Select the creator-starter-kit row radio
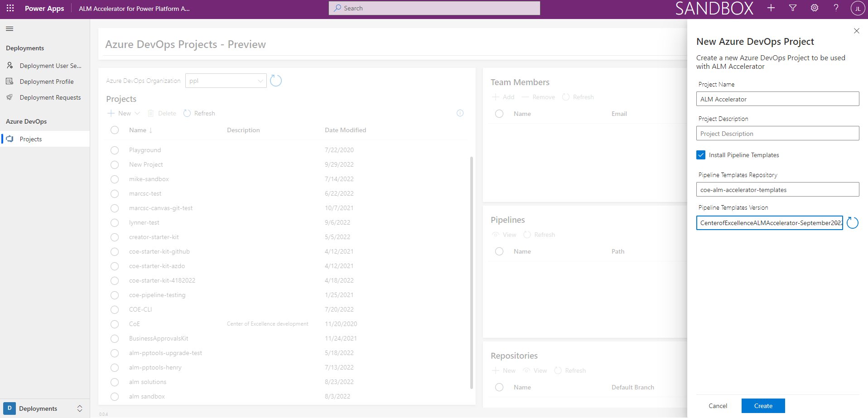This screenshot has height=418, width=868. pyautogui.click(x=115, y=237)
